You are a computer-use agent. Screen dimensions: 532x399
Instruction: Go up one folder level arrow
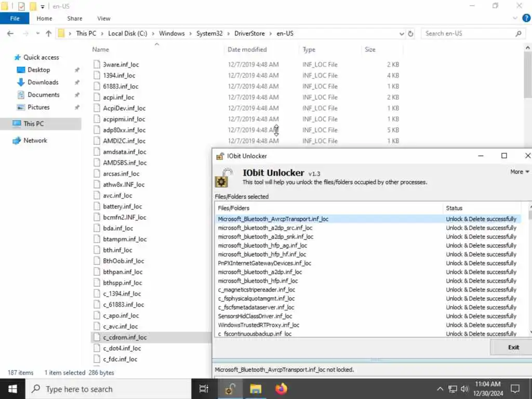click(48, 33)
